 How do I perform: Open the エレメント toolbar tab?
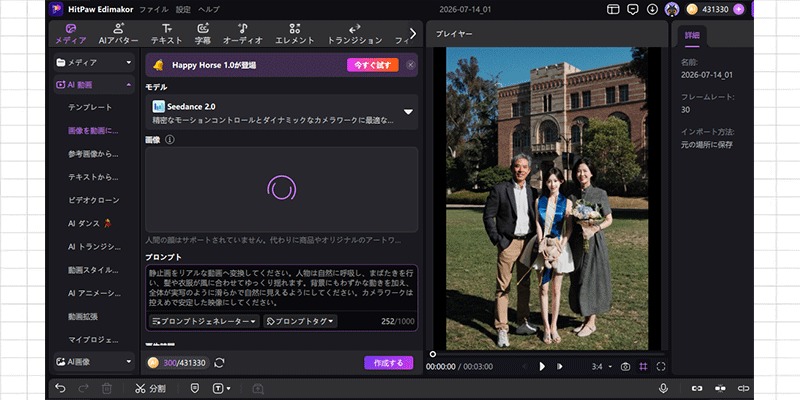click(295, 34)
